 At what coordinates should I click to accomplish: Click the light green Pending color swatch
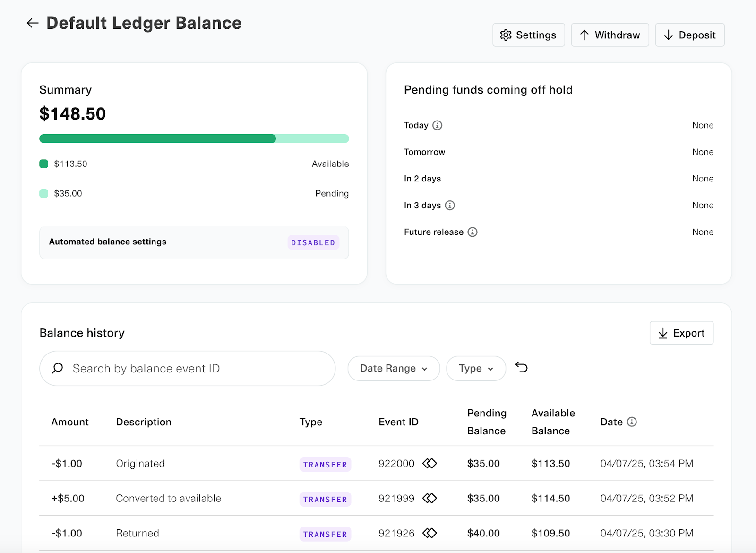click(44, 193)
